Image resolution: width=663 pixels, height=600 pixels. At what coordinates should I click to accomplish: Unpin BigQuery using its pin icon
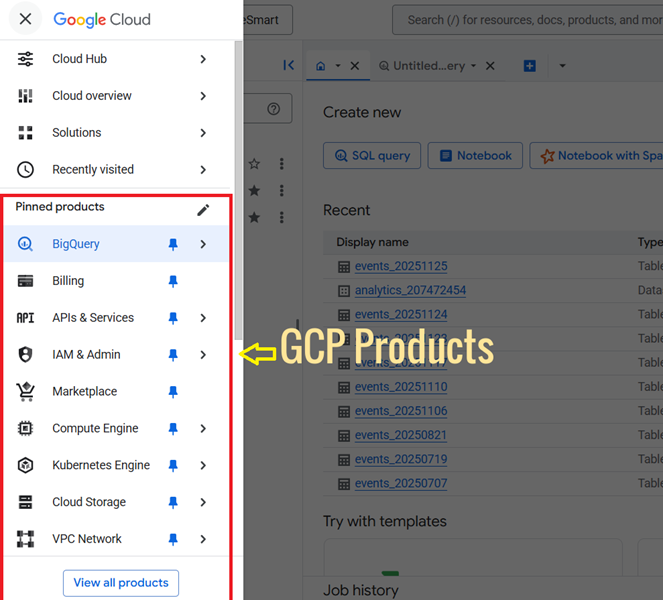(173, 244)
